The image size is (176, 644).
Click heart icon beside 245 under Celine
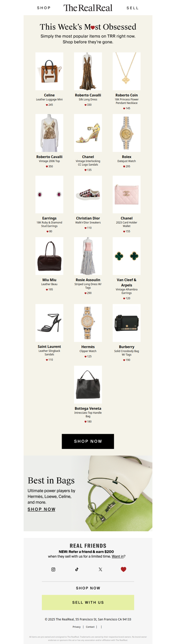[x=47, y=105]
